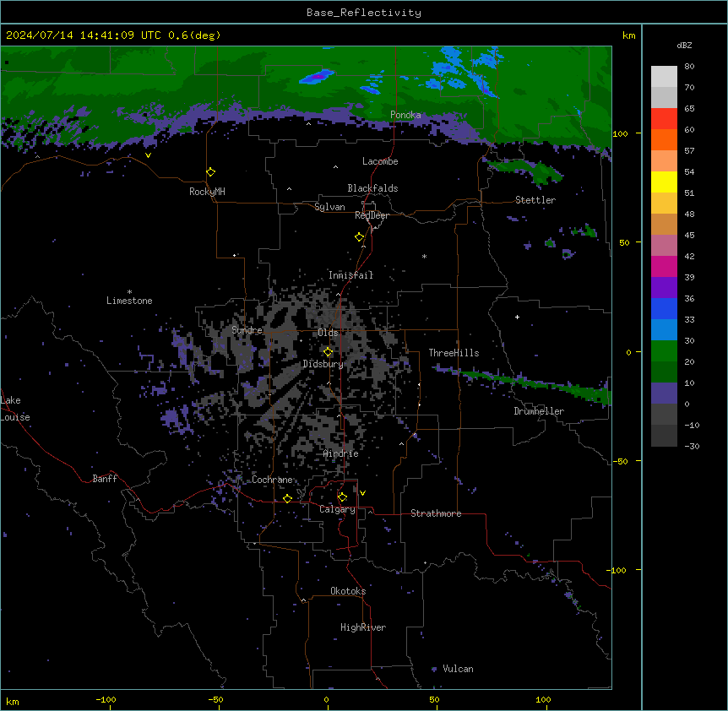Click the 80 value on the dBZ legend
The height and width of the screenshot is (711, 728).
point(689,67)
